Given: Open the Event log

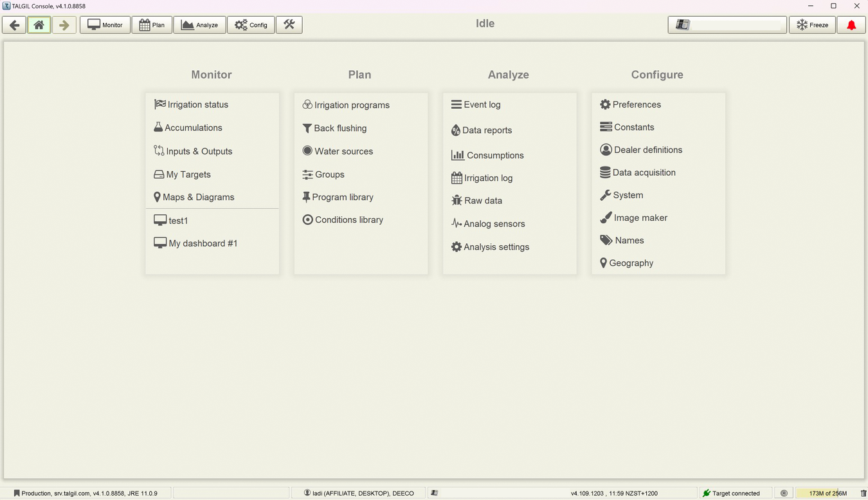Looking at the screenshot, I should 476,104.
